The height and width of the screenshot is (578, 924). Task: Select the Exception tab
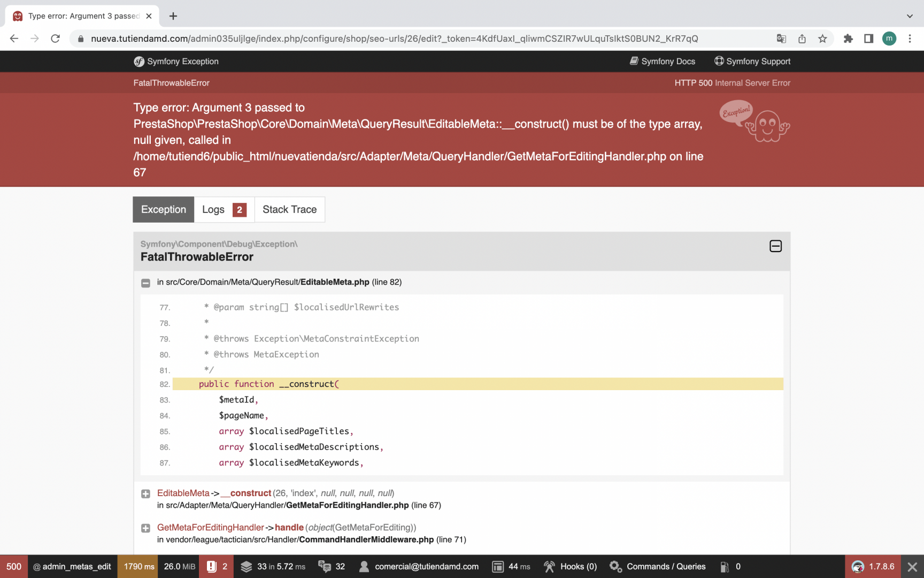click(164, 209)
